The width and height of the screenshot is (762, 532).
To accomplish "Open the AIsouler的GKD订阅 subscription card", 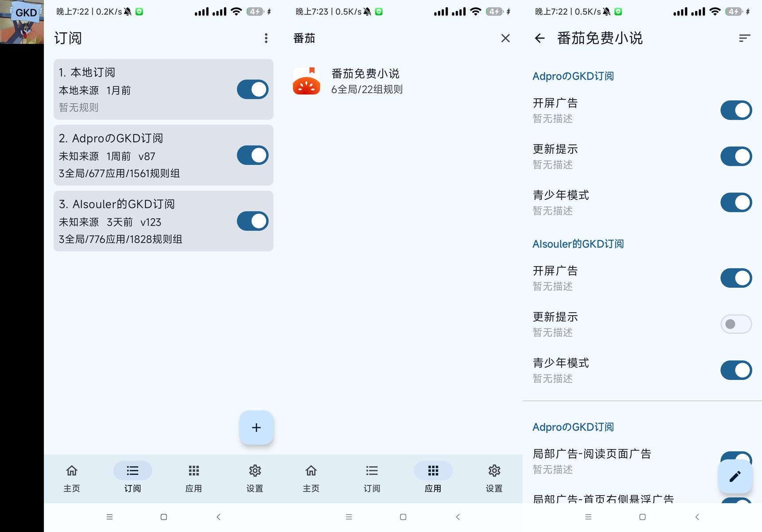I will [x=164, y=221].
